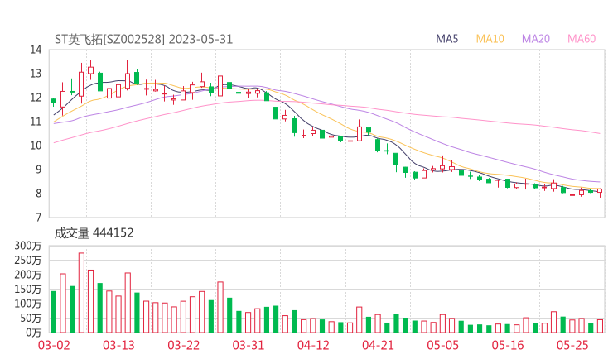Click the 150万 volume axis label
Image resolution: width=613 pixels, height=364 pixels.
(x=28, y=289)
